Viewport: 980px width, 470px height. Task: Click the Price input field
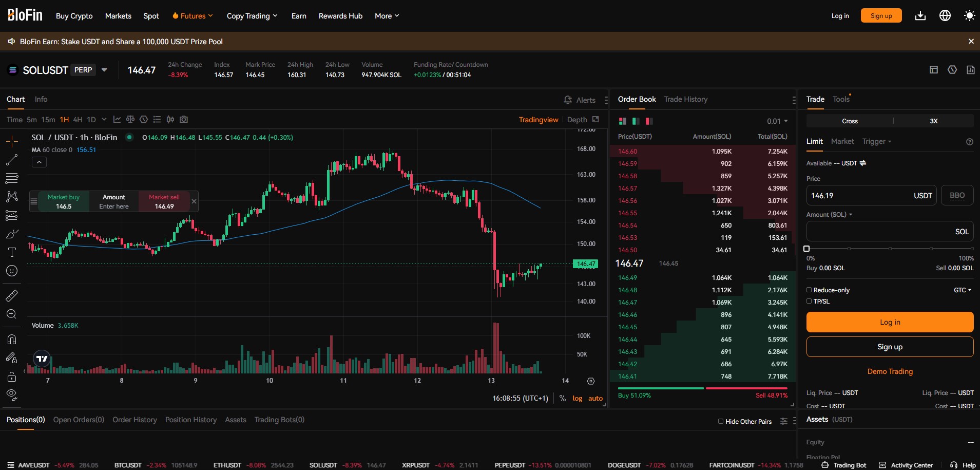click(x=860, y=196)
